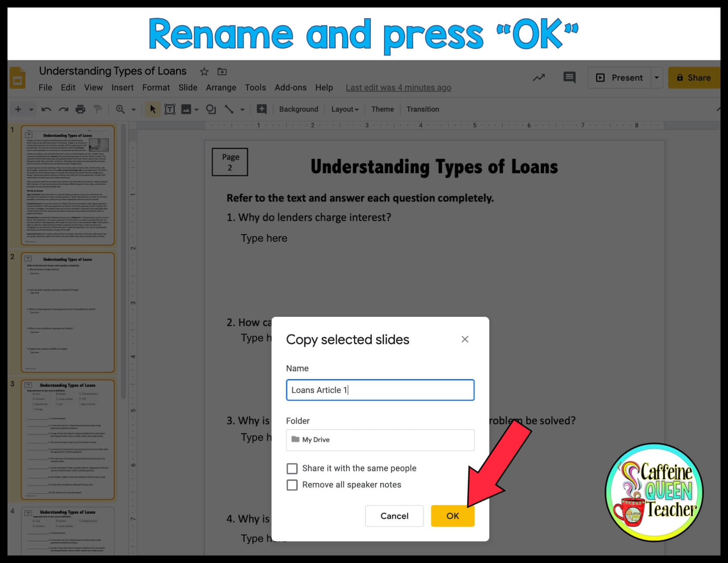Click the OK button in the dialog
Image resolution: width=728 pixels, height=563 pixels.
point(453,516)
